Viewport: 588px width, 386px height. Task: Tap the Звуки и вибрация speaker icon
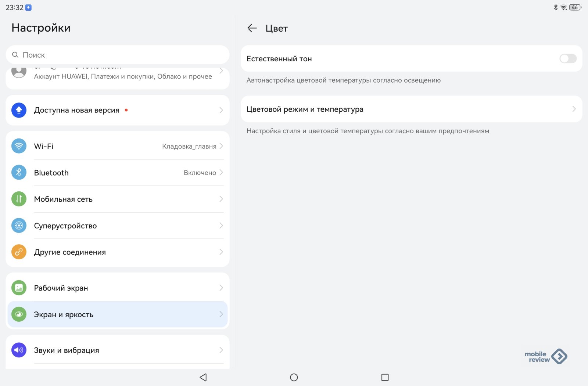(x=19, y=350)
